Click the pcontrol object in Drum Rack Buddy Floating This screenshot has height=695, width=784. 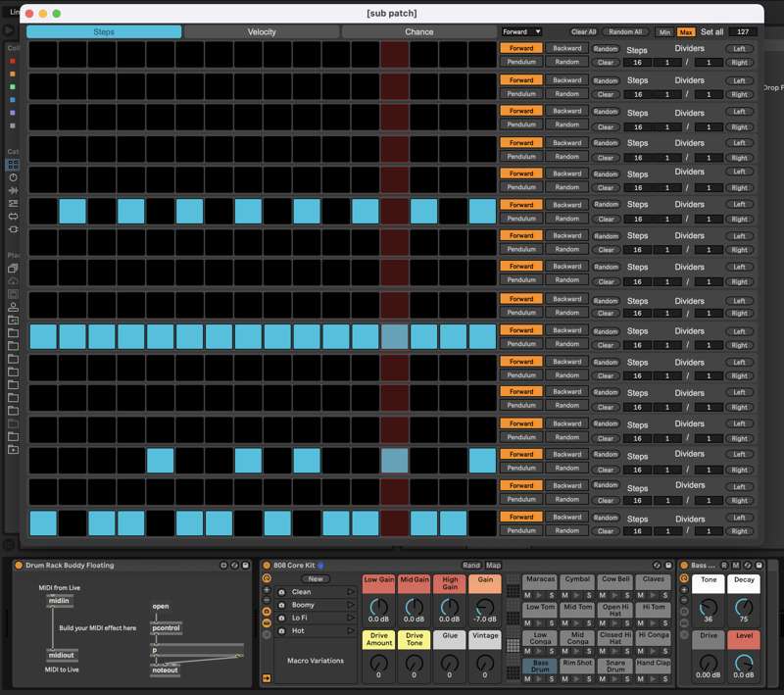(166, 628)
